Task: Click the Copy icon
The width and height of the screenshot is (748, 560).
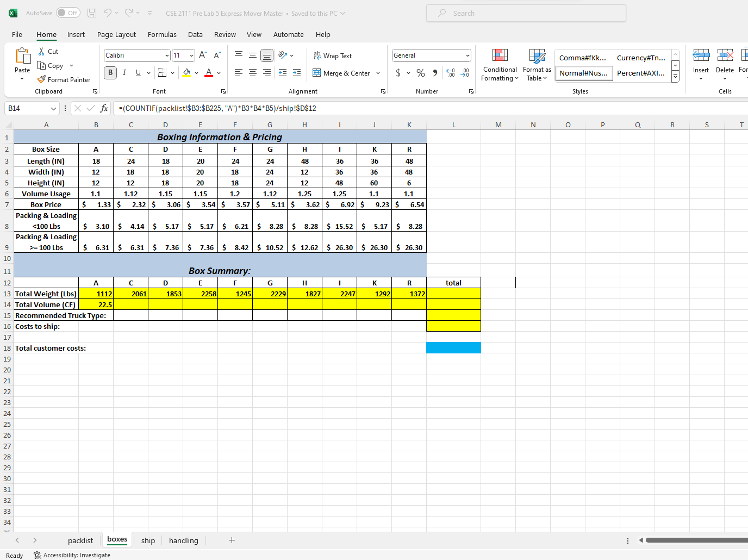Action: [41, 66]
